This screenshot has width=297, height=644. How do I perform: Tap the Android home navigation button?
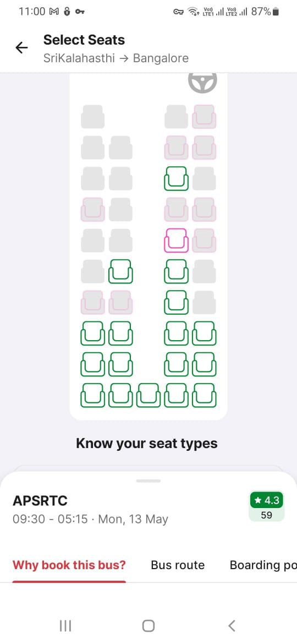point(148,626)
